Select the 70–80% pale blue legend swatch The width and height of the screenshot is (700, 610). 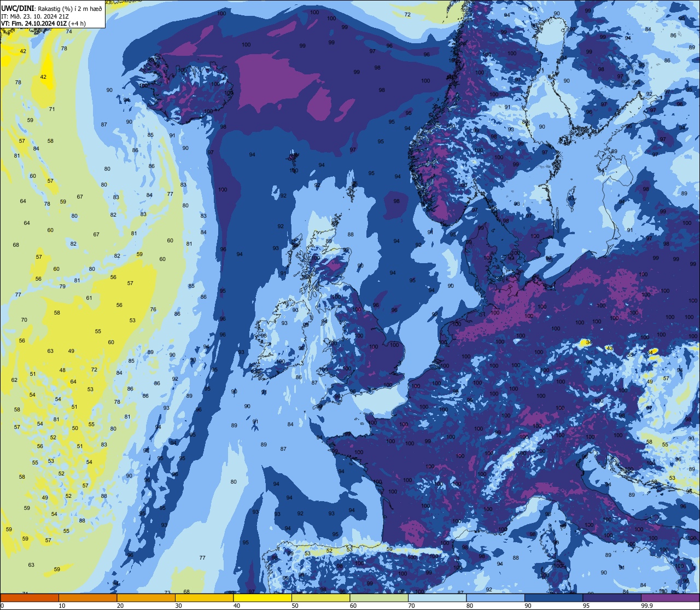(x=437, y=597)
